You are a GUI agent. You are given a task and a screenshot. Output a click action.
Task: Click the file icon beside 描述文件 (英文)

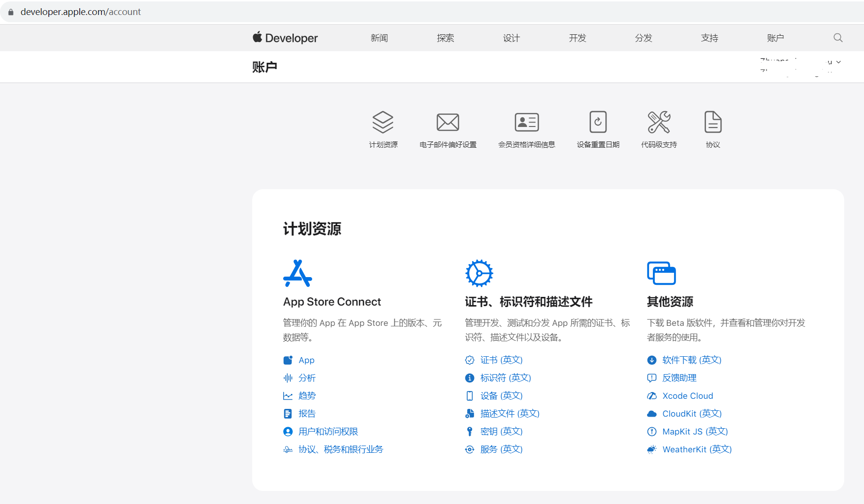tap(470, 414)
